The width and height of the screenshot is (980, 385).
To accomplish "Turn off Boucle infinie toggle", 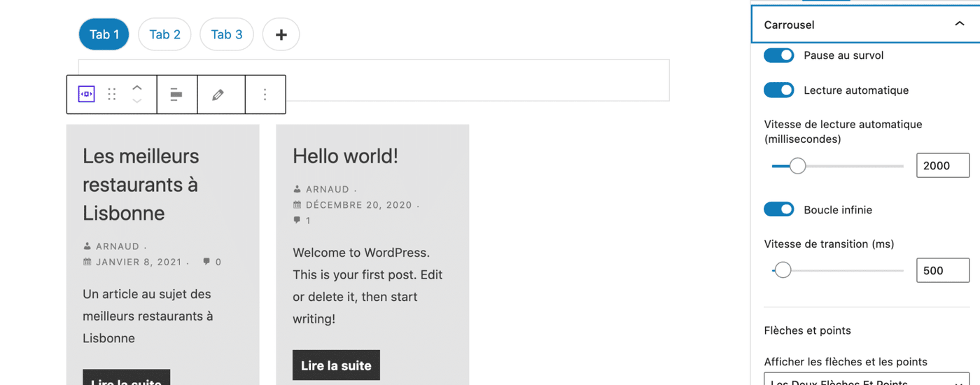I will [x=778, y=209].
